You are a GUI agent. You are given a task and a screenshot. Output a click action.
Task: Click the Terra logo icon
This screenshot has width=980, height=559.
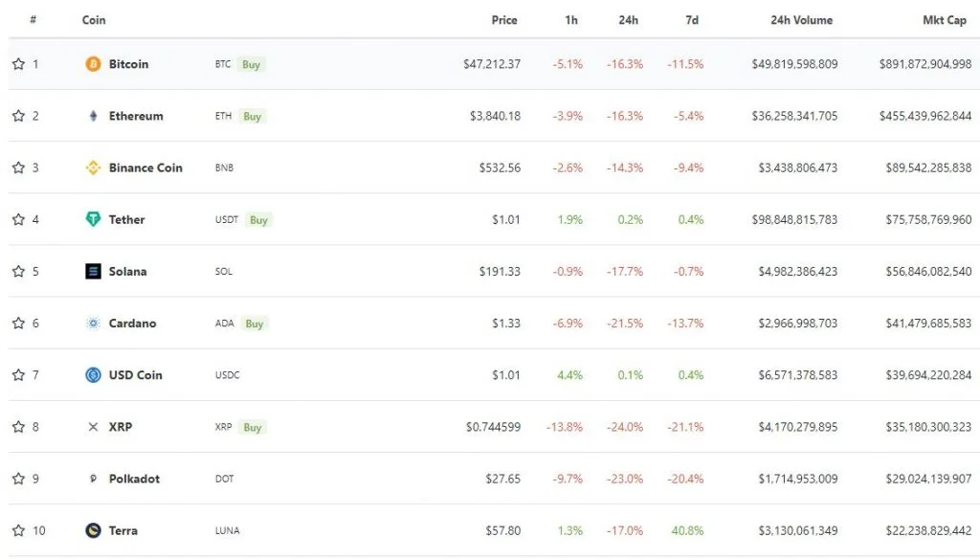coord(93,530)
